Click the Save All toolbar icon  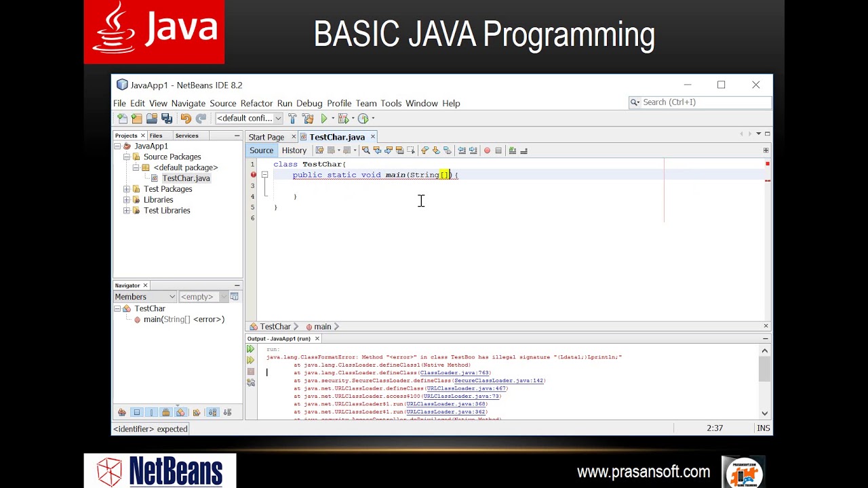(166, 119)
